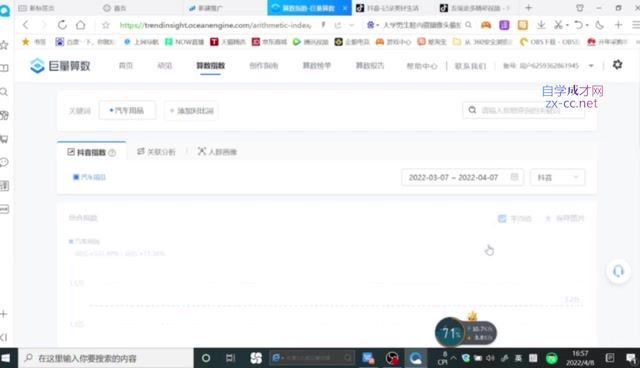Click the browser back arrow
Image resolution: width=640 pixels, height=368 pixels.
click(26, 25)
